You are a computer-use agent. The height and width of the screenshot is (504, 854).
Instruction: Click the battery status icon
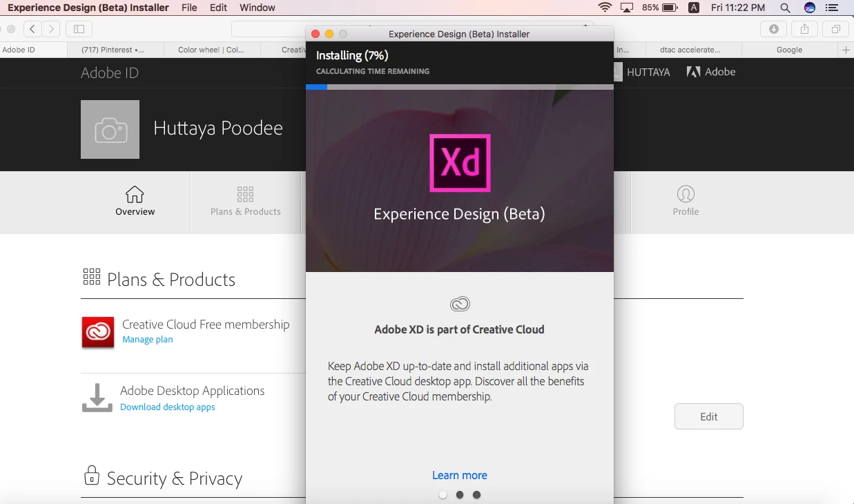click(x=670, y=8)
